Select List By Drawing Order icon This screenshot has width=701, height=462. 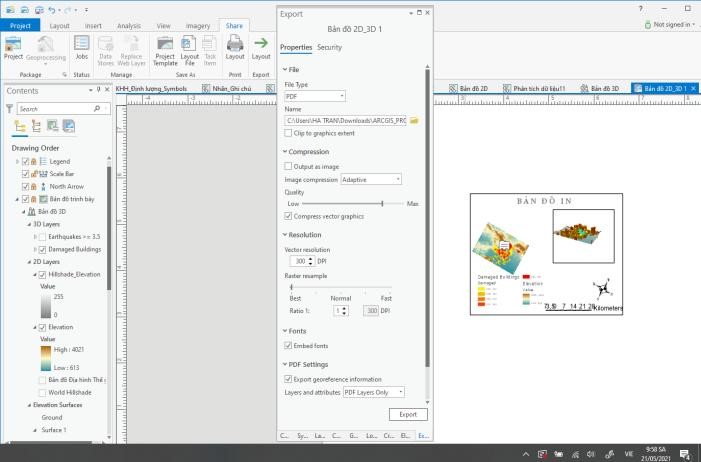click(x=20, y=126)
